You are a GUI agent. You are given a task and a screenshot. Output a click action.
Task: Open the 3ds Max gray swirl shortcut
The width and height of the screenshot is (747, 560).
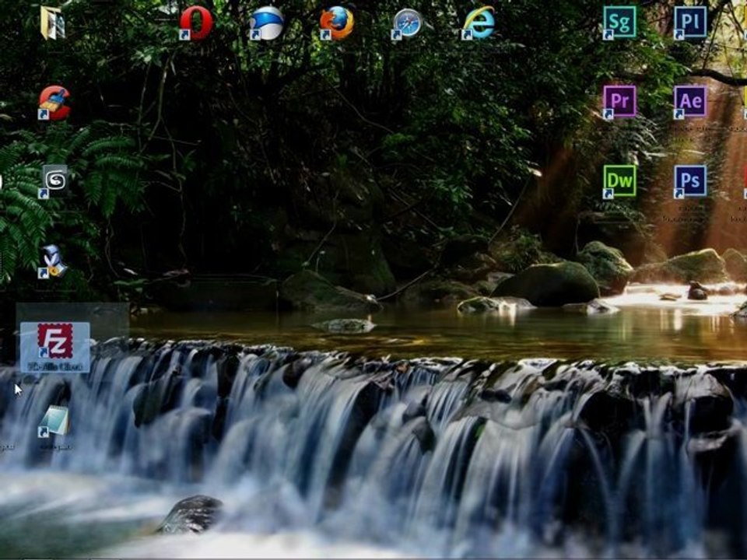click(54, 181)
